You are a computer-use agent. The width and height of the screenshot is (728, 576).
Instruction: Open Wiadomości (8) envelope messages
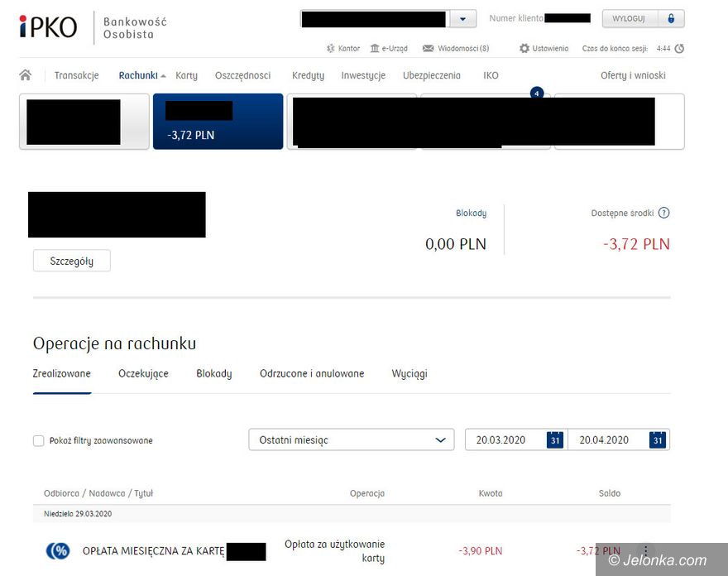click(x=428, y=48)
